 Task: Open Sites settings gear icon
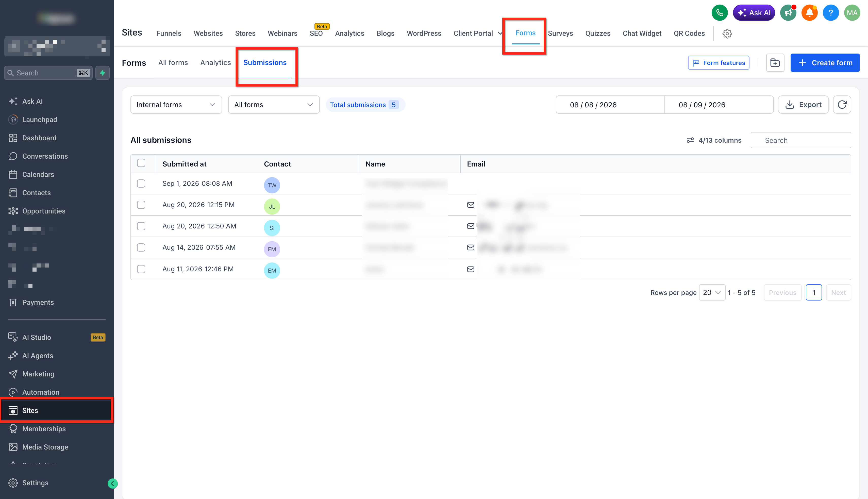click(727, 33)
